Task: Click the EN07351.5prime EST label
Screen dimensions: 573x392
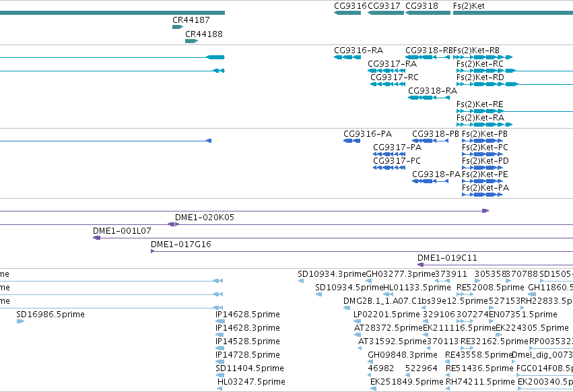Action: [523, 315]
